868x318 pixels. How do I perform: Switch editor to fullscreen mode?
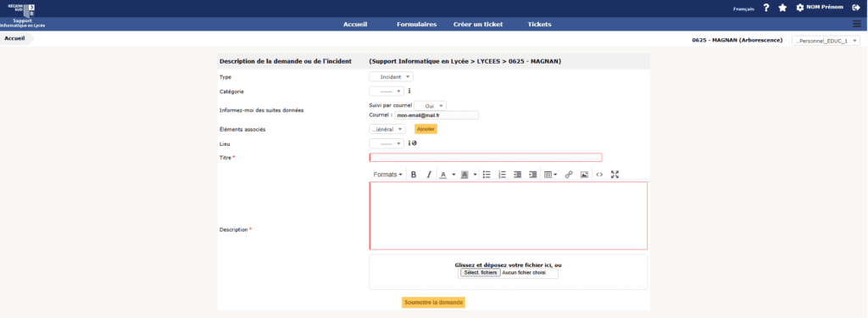[615, 175]
